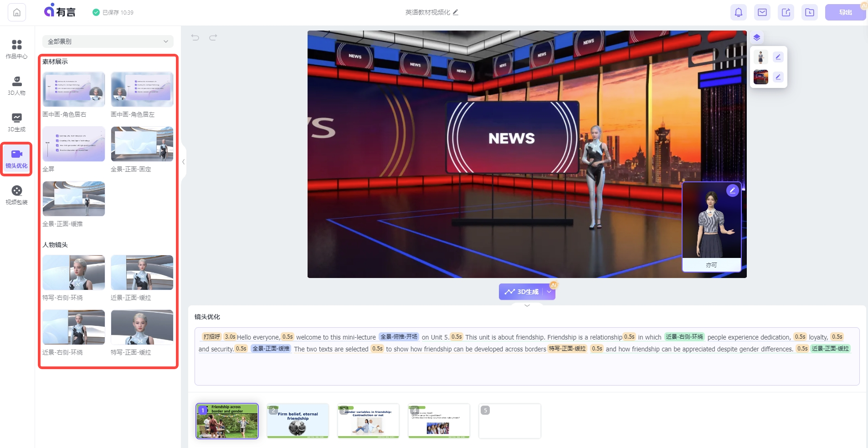Screen dimensions: 868x448
Task: Click the 亦可 avatar name label
Action: (711, 265)
